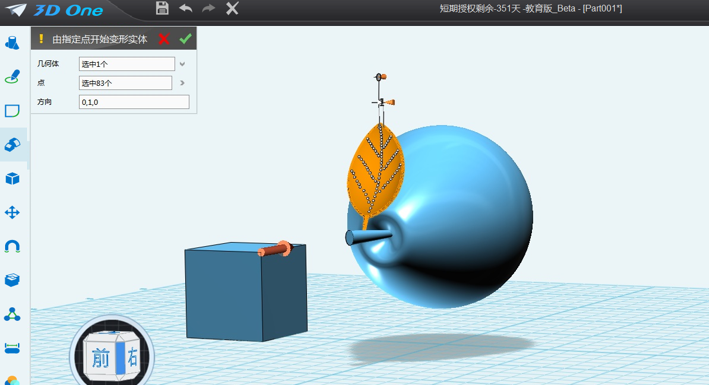Image resolution: width=709 pixels, height=385 pixels.
Task: Open the combine edit box tool
Action: 12,280
